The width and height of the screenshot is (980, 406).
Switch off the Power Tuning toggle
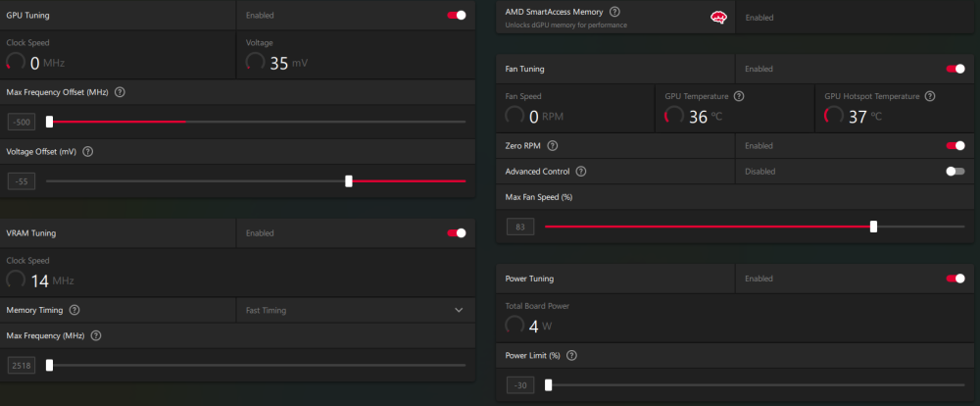(955, 279)
